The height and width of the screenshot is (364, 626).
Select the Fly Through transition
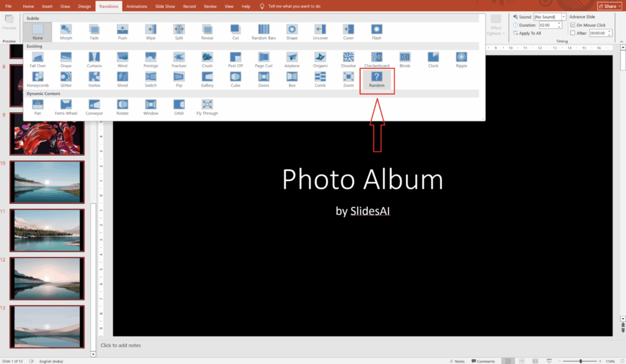click(x=207, y=107)
